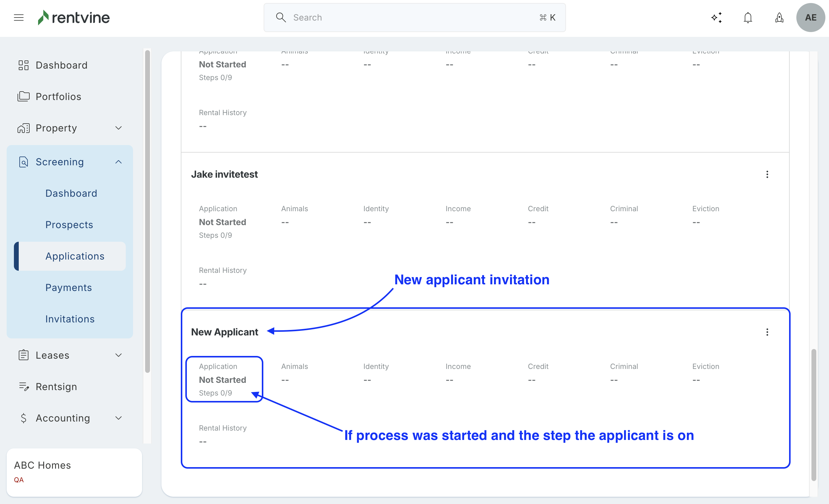Expand the Leases sidebar section
The height and width of the screenshot is (504, 829).
point(119,355)
